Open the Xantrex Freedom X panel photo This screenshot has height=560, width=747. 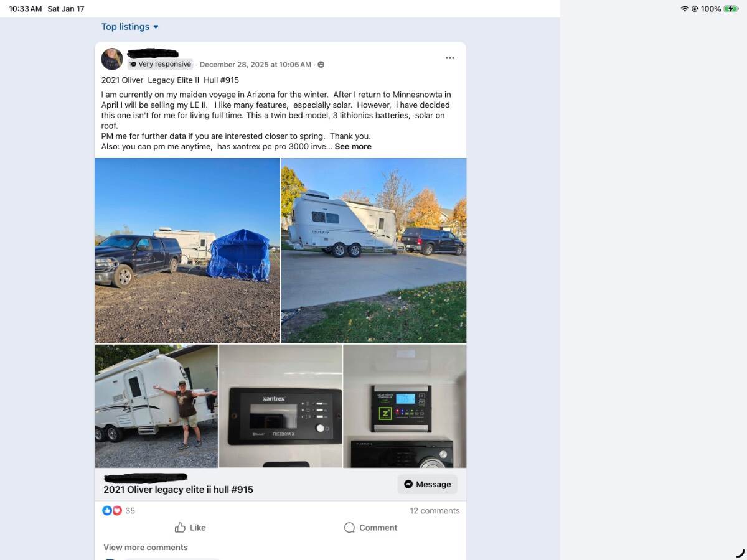[281, 406]
